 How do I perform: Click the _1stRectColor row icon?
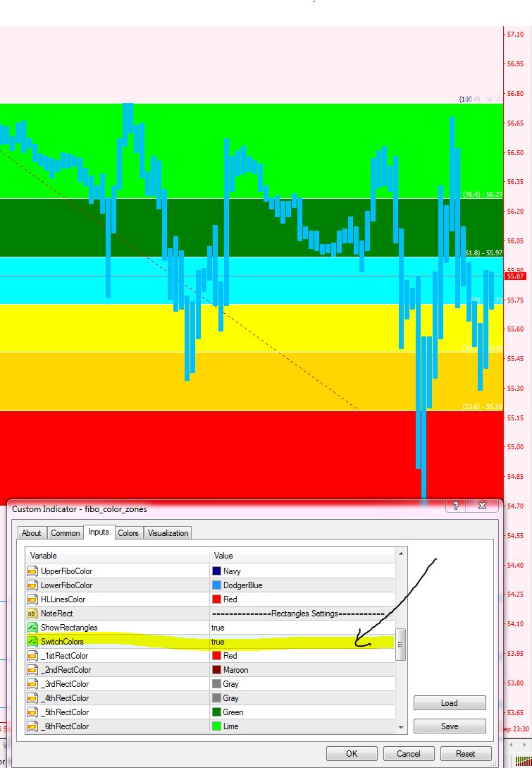point(32,656)
